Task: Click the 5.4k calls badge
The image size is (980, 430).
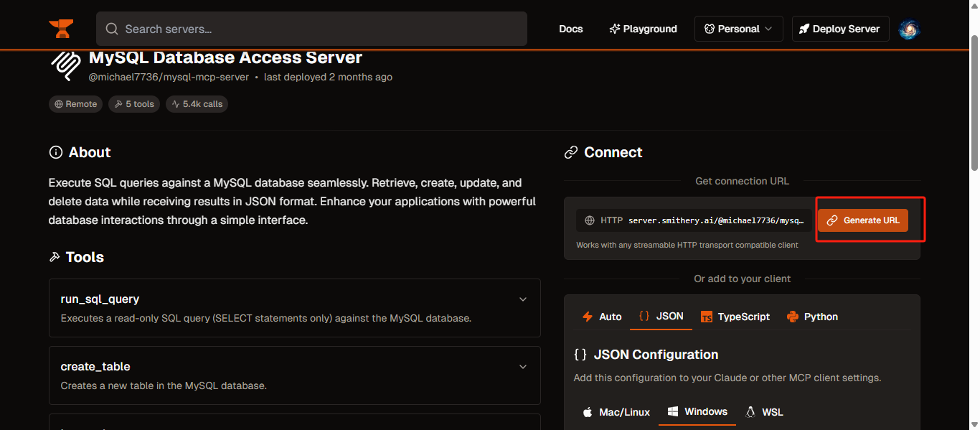Action: tap(197, 104)
